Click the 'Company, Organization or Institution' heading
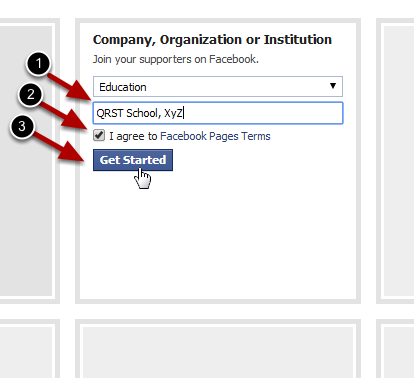The image size is (414, 378). point(212,40)
